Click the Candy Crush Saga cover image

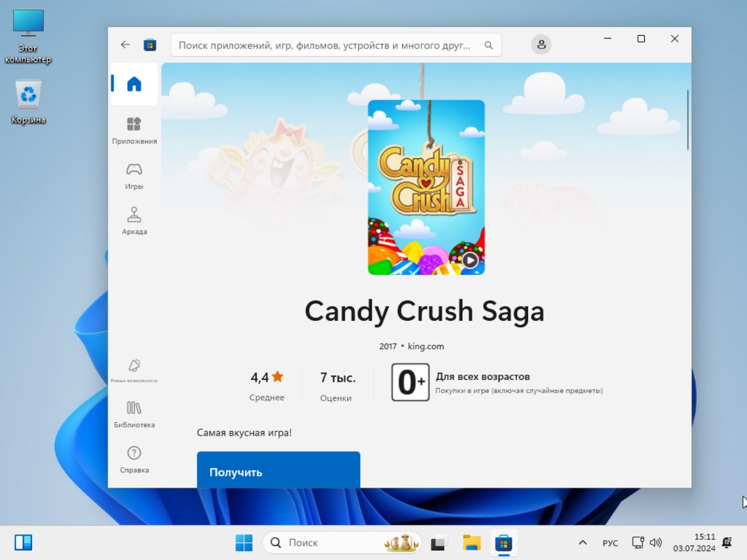[x=426, y=187]
